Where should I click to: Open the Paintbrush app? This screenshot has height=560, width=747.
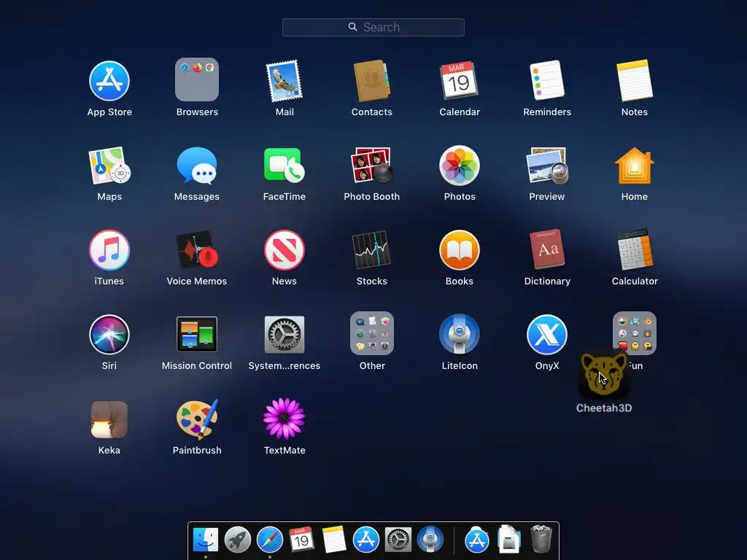pyautogui.click(x=197, y=419)
